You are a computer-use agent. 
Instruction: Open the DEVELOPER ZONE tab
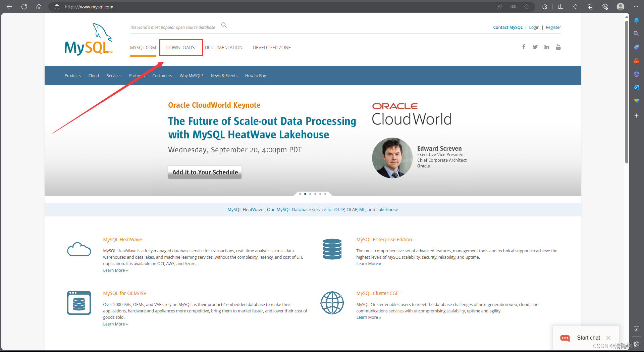click(272, 48)
